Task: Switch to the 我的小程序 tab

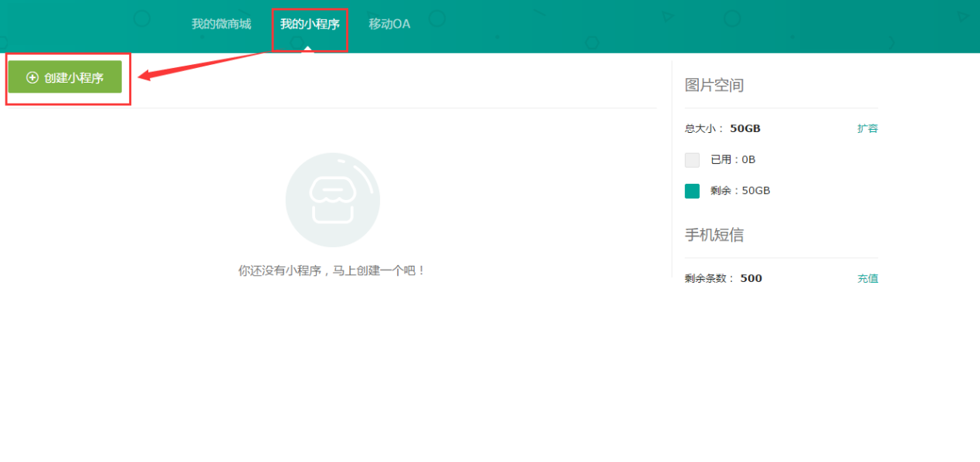Action: 310,24
